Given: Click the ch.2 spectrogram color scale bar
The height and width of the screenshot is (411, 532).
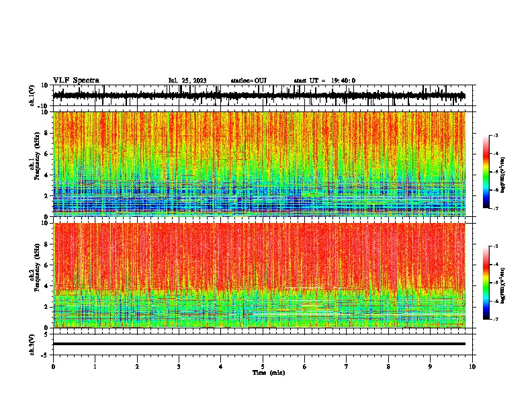Looking at the screenshot, I should pos(486,283).
